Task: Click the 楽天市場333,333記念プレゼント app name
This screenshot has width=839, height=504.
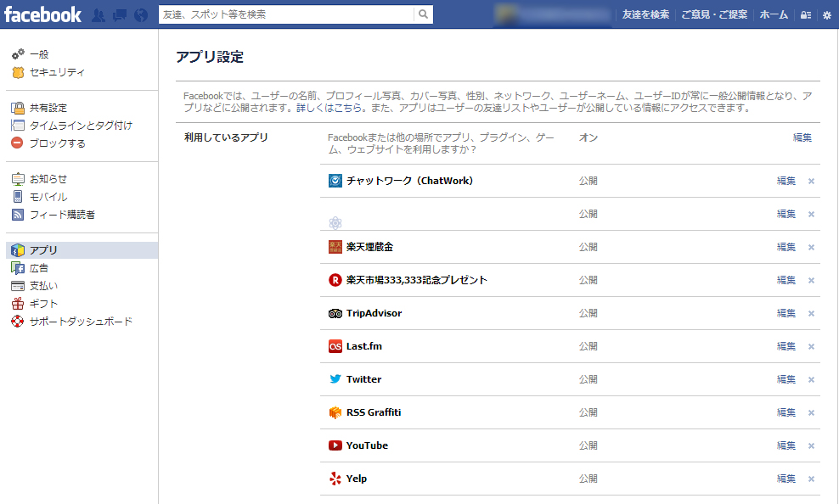Action: pyautogui.click(x=417, y=280)
